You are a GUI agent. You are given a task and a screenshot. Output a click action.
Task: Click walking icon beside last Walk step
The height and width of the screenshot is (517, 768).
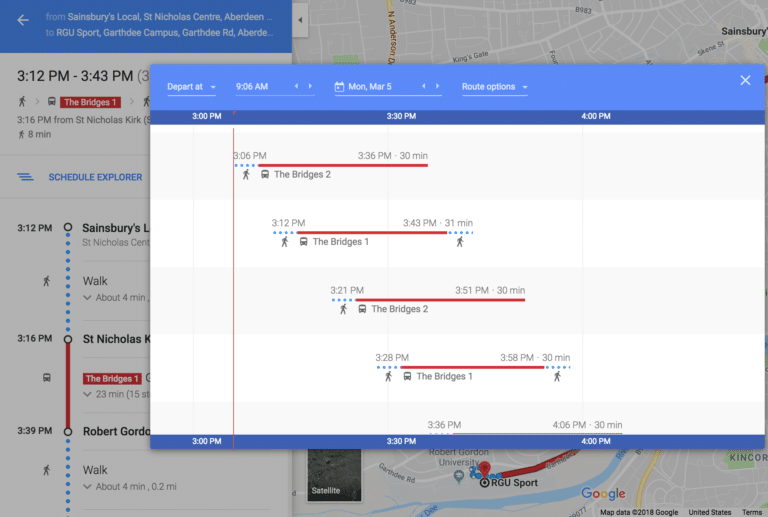point(47,470)
